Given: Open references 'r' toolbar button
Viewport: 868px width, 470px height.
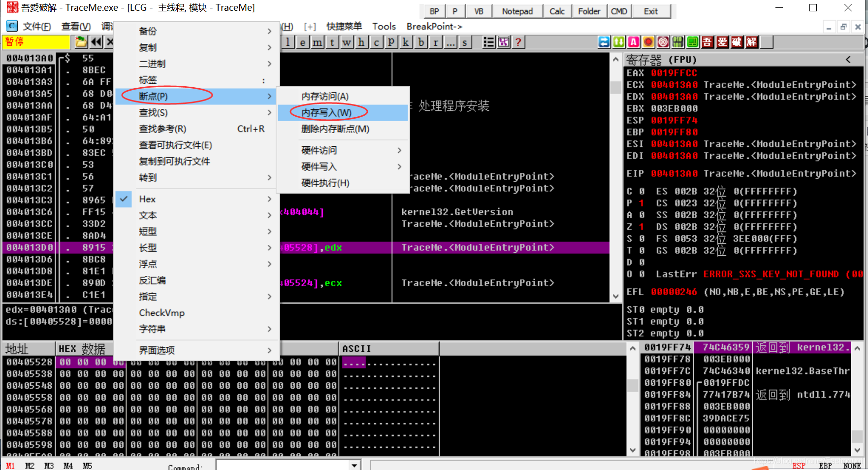Looking at the screenshot, I should point(436,42).
